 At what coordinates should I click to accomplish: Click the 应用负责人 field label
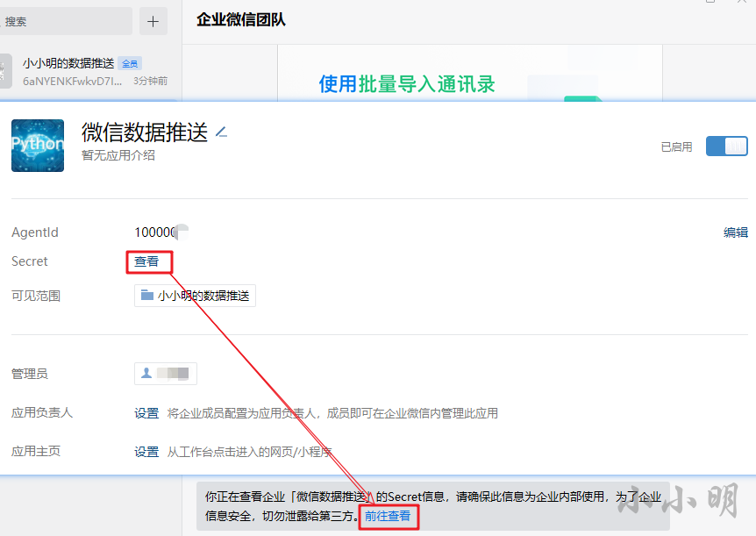coord(42,413)
